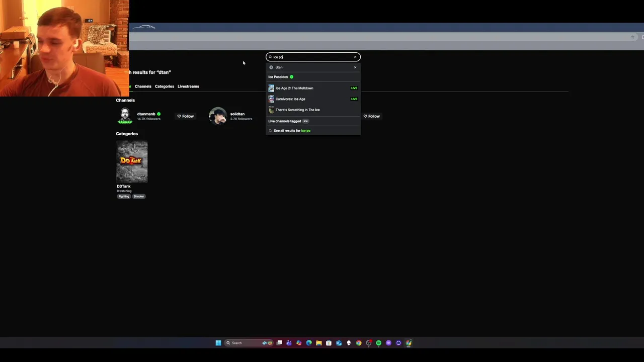Click the magnifier icon in search box

pyautogui.click(x=270, y=57)
